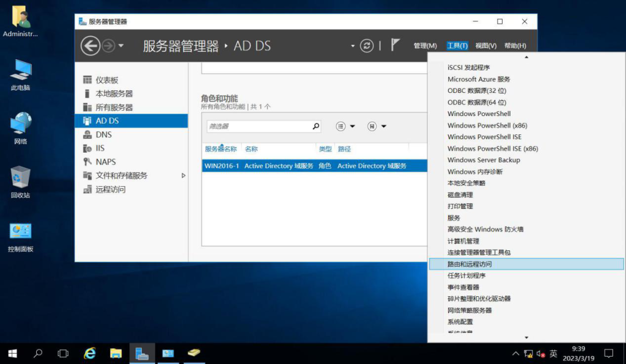Open the 回收站 desktop icon

(20, 182)
